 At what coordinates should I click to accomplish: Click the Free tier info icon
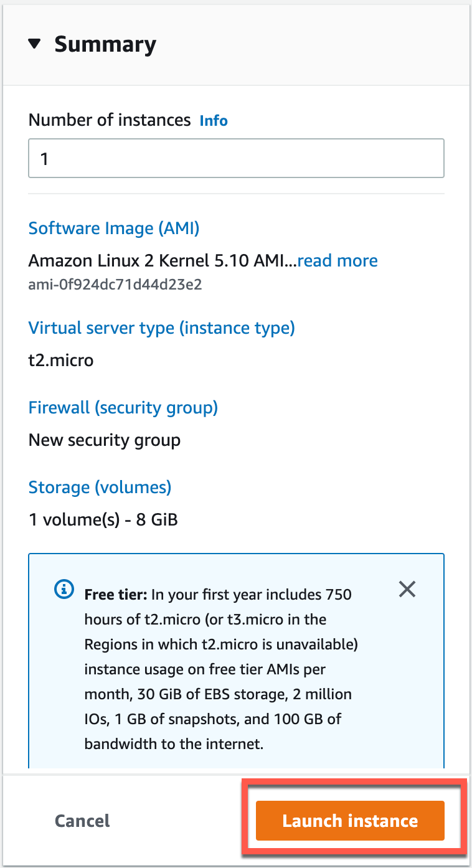pos(64,589)
